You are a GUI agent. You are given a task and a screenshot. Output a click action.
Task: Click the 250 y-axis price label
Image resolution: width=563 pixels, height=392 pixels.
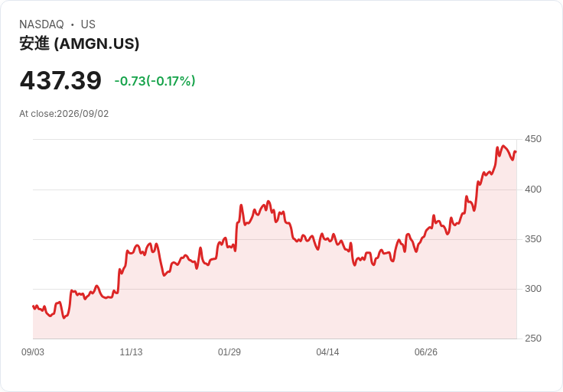[533, 339]
